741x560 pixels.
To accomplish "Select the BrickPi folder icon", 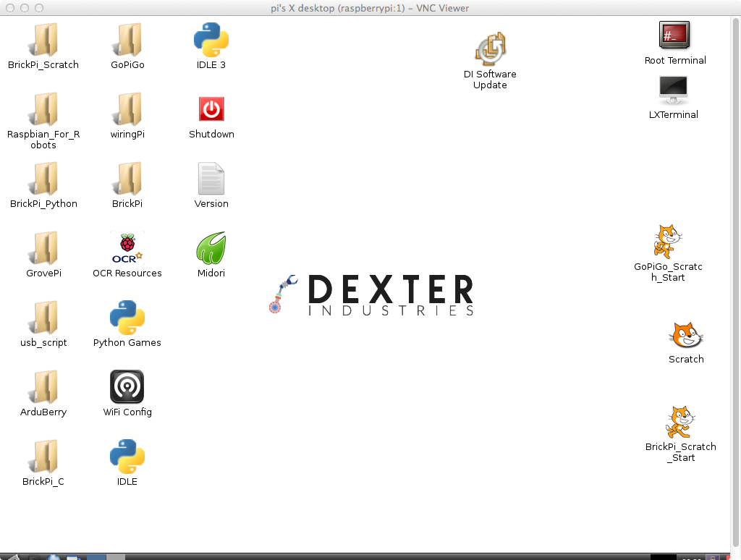I will (127, 179).
